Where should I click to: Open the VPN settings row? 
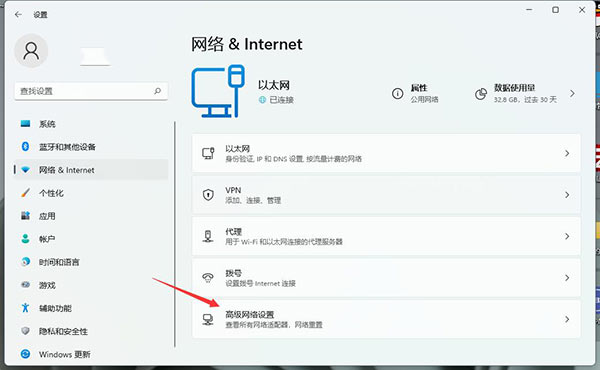click(386, 195)
